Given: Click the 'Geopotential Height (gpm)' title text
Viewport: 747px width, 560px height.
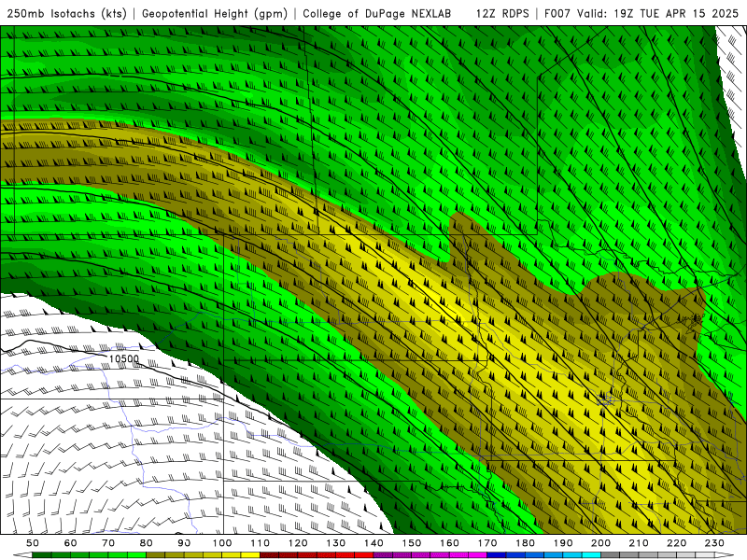Looking at the screenshot, I should (x=215, y=14).
